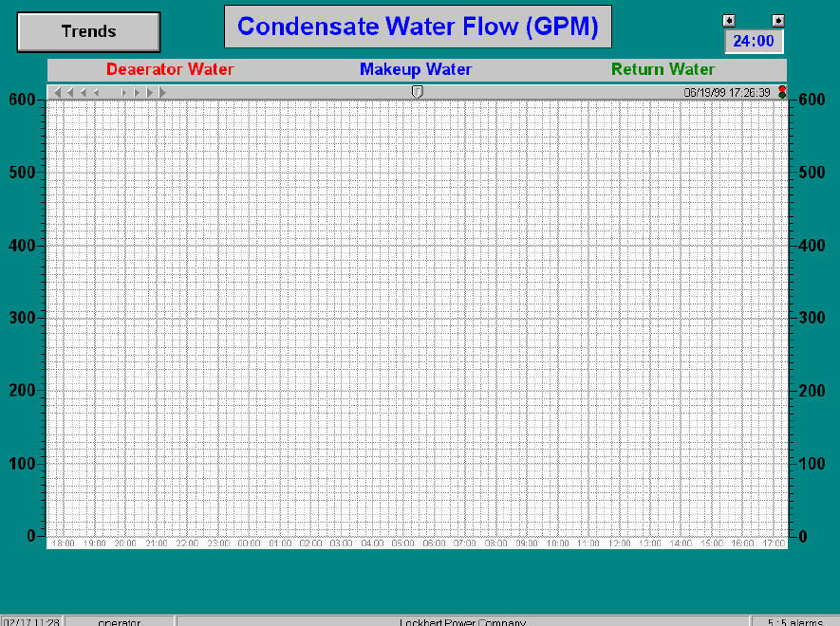This screenshot has width=840, height=626.
Task: Click the operator status bar field
Action: click(120, 622)
